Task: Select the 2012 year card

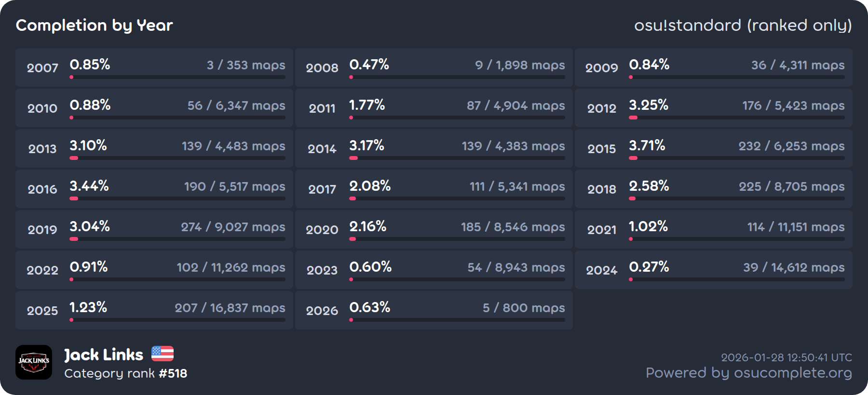Action: tap(713, 108)
